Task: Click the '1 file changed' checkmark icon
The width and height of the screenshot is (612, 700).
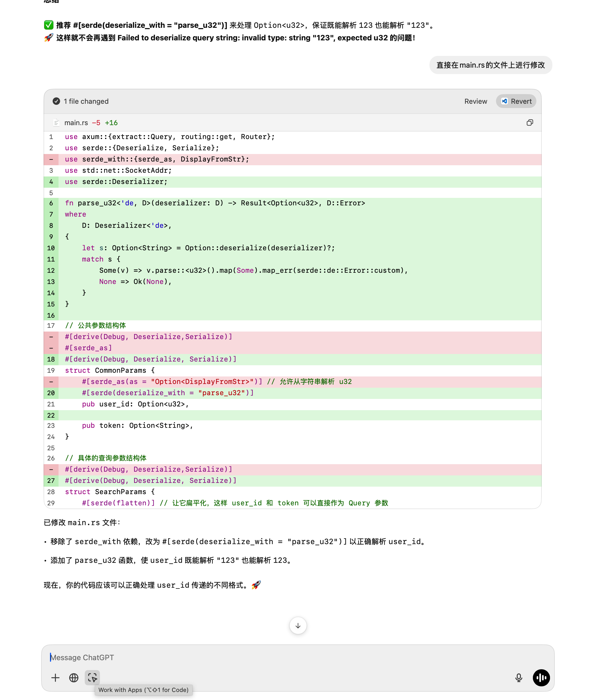Action: coord(56,101)
